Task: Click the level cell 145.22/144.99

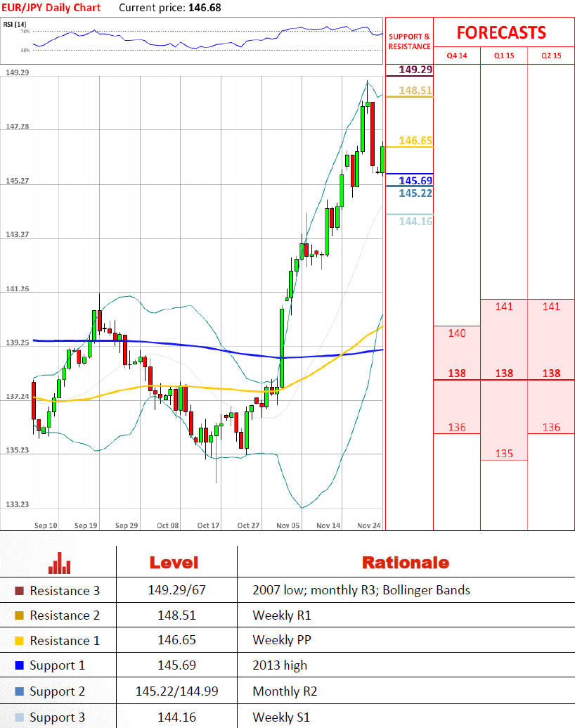Action: (x=177, y=691)
